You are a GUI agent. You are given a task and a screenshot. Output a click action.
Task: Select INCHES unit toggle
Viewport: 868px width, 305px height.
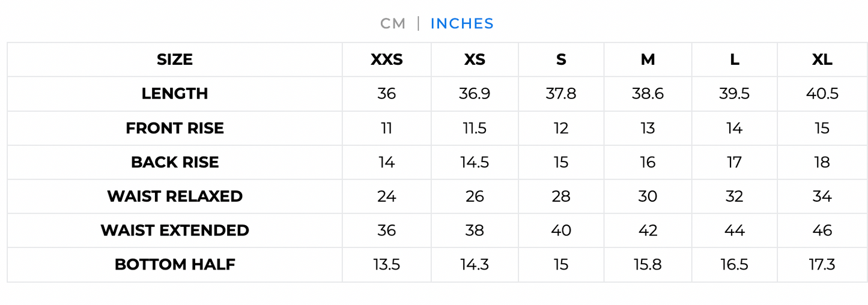pyautogui.click(x=462, y=23)
